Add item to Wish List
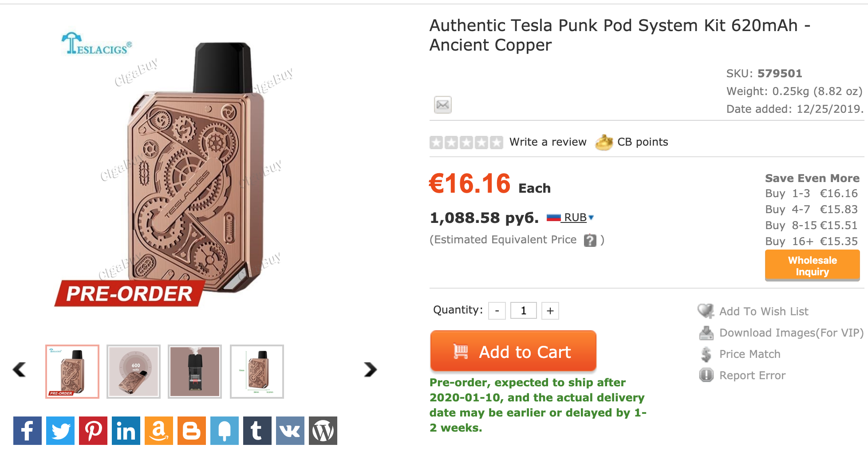This screenshot has height=460, width=868. [x=763, y=311]
